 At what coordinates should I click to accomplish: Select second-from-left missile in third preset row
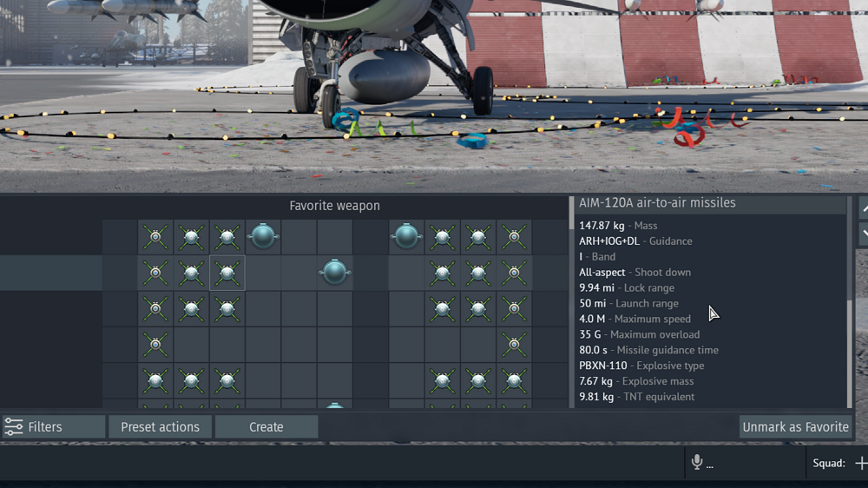tap(191, 308)
